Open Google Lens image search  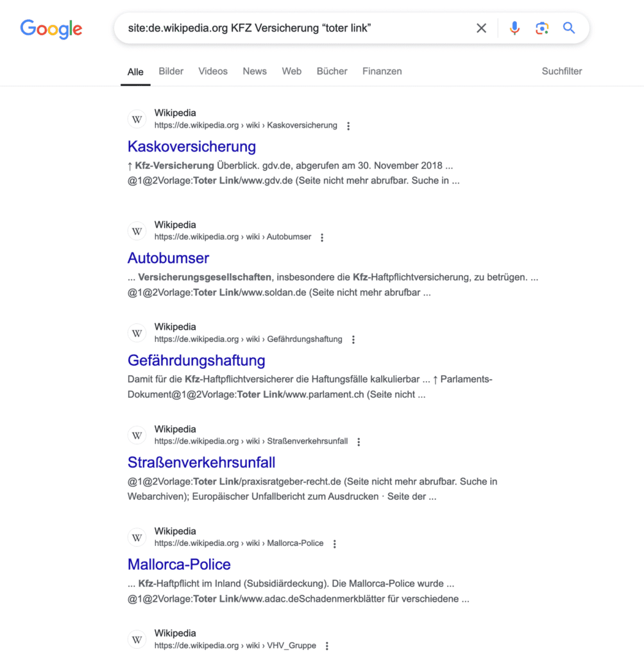click(x=542, y=28)
